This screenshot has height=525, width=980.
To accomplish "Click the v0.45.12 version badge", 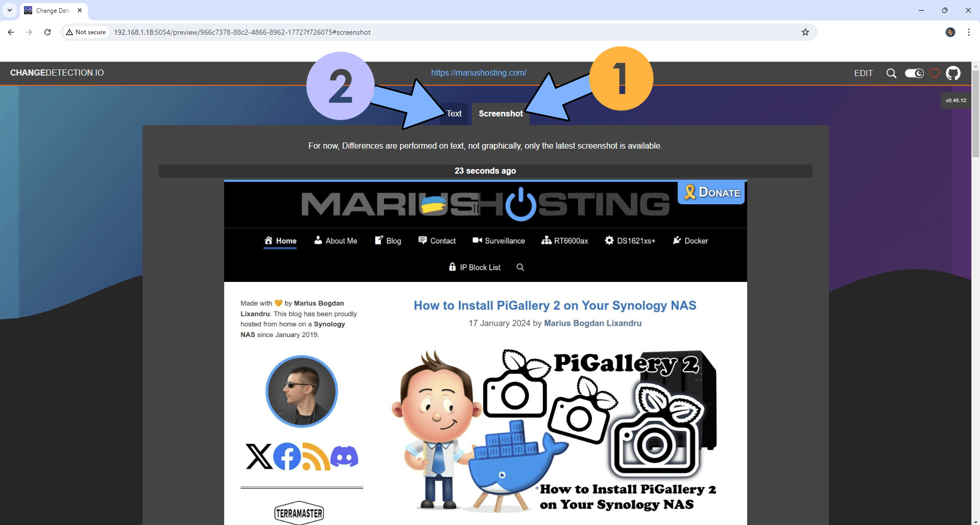I will [x=955, y=100].
